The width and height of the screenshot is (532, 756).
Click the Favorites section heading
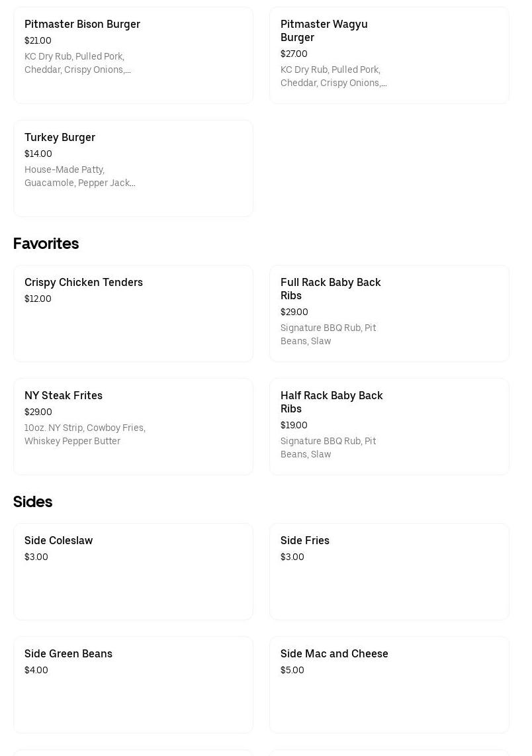point(46,244)
